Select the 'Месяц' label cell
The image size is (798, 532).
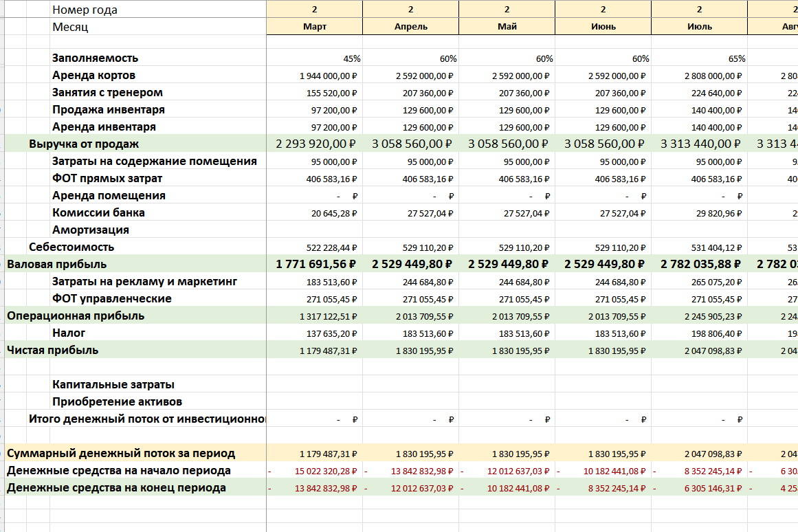point(158,27)
